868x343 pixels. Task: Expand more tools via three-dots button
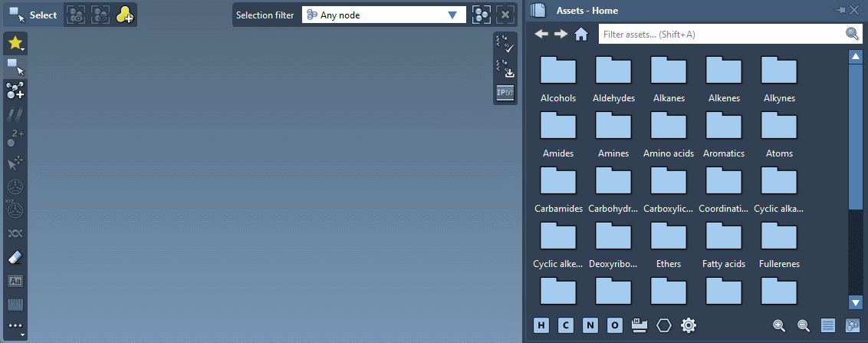(15, 328)
